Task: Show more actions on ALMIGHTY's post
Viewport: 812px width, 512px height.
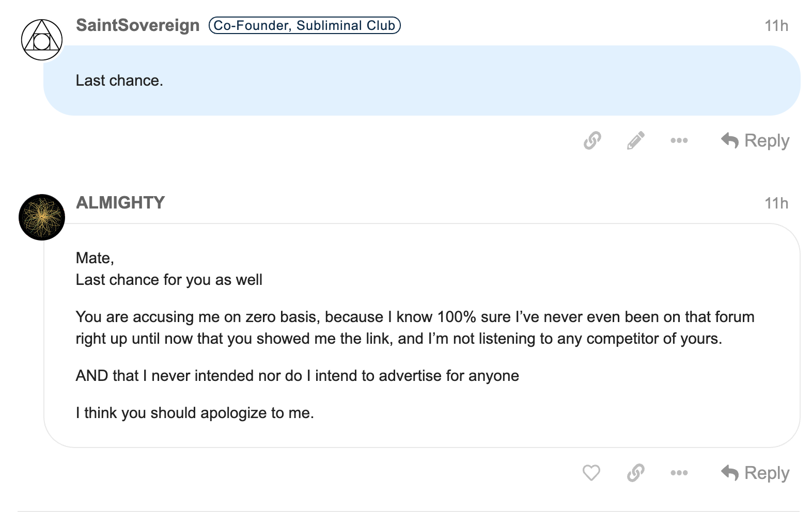Action: [x=679, y=473]
